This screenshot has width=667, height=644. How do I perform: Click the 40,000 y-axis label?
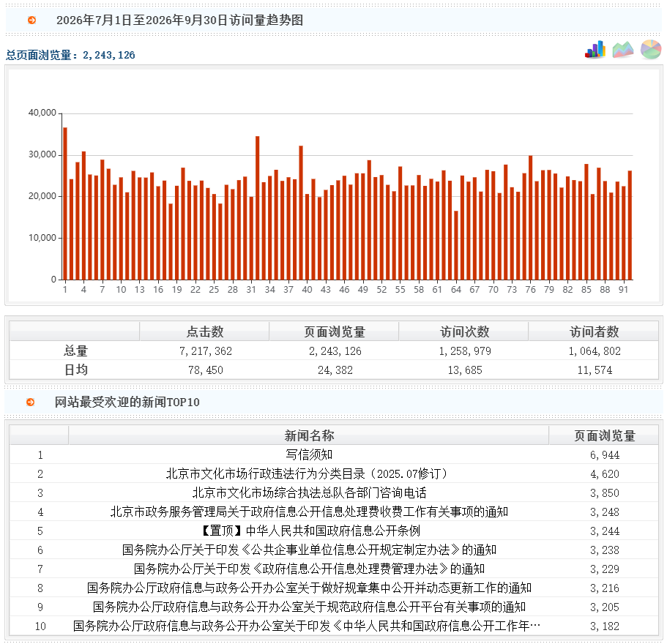point(42,113)
